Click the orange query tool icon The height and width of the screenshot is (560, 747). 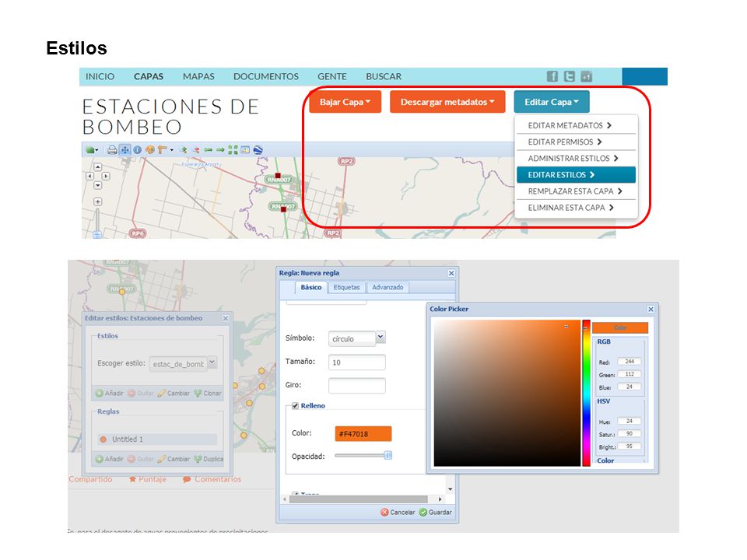(149, 150)
